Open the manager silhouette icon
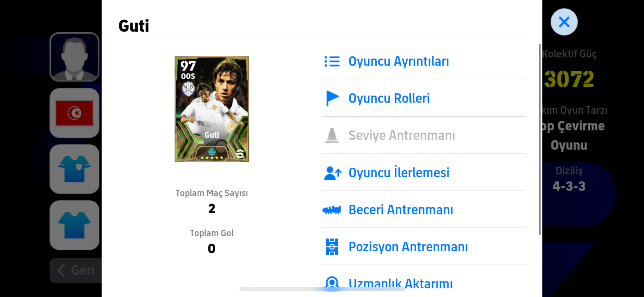Screen dimensions: 644x297 [x=74, y=57]
